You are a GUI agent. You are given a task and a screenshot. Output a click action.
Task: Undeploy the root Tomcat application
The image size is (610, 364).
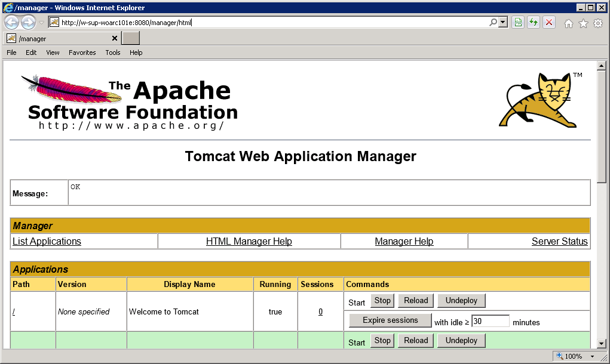(461, 300)
